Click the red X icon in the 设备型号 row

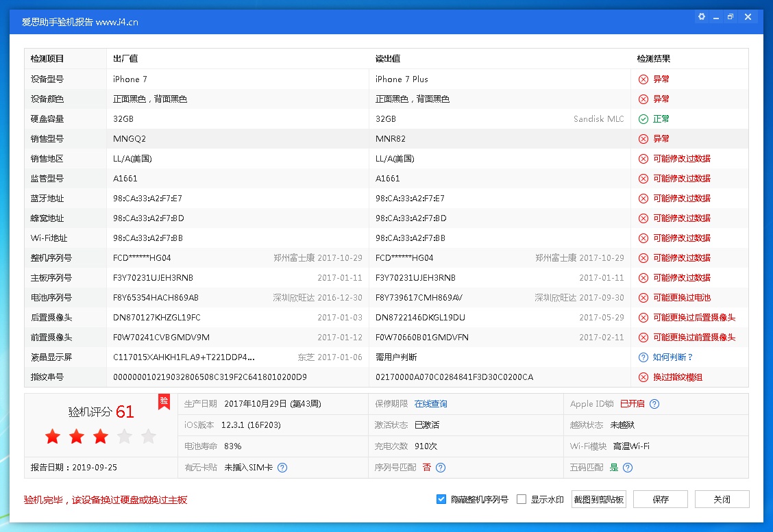coord(643,79)
